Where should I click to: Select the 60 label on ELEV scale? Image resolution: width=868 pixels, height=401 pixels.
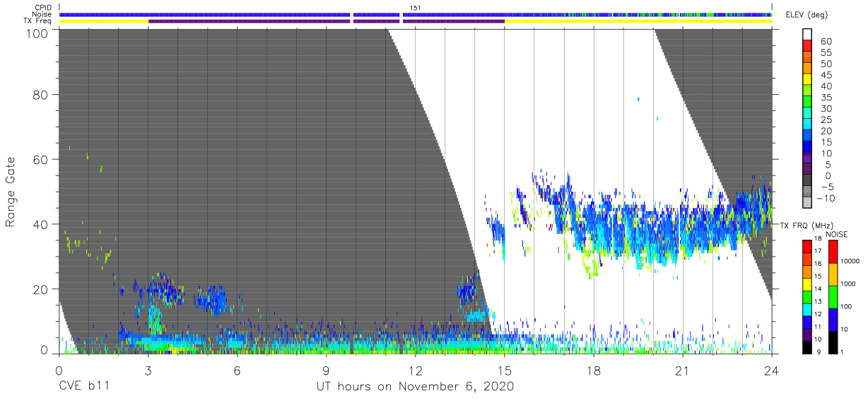point(826,42)
